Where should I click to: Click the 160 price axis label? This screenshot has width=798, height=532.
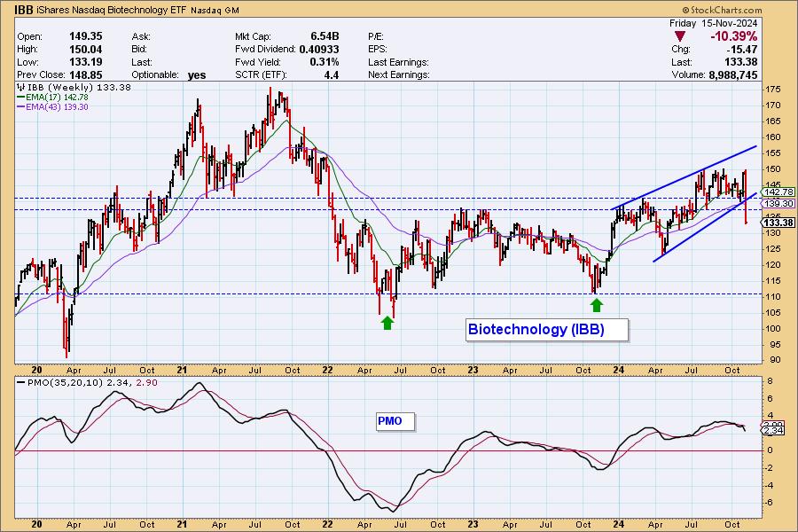point(772,137)
